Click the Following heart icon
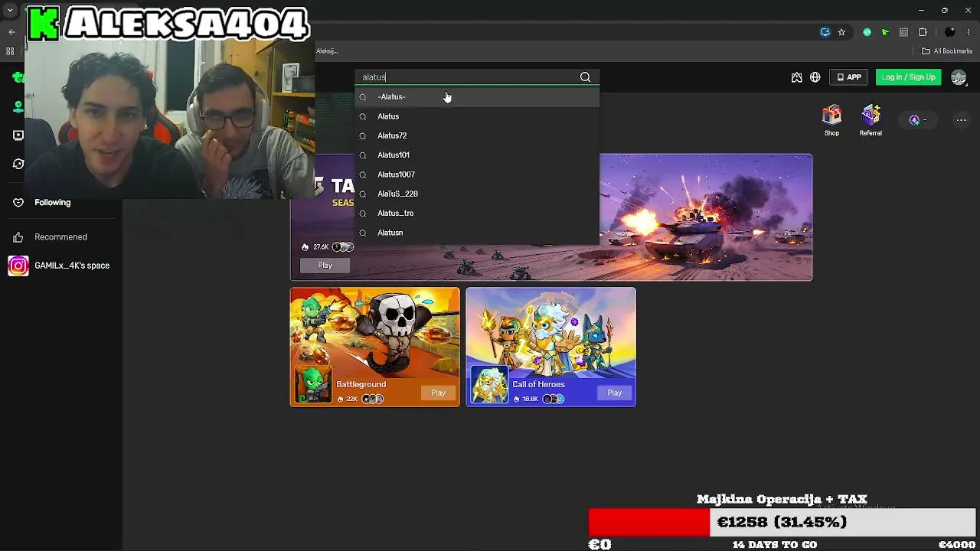 click(18, 203)
